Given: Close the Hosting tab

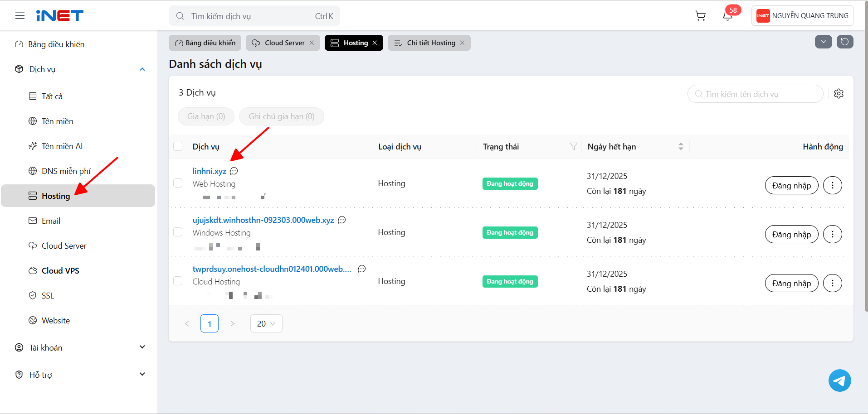Looking at the screenshot, I should click(x=375, y=43).
